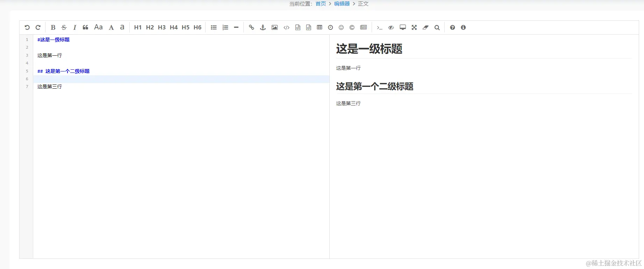Screen dimensions: 644x269
Task: Insert an H2 heading
Action: 150,27
